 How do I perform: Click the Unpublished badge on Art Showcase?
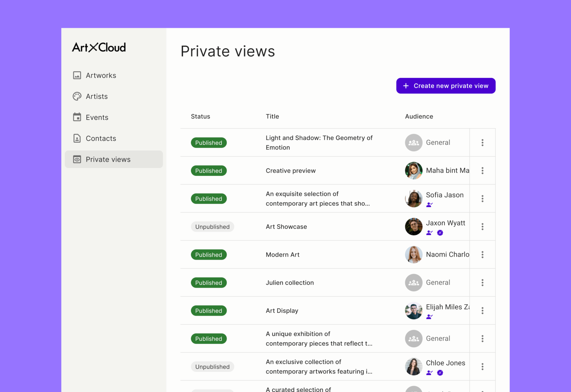[x=212, y=227]
